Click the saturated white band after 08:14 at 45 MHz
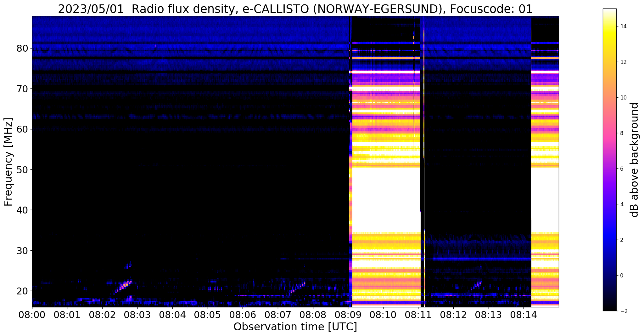644x336 pixels. (545, 200)
